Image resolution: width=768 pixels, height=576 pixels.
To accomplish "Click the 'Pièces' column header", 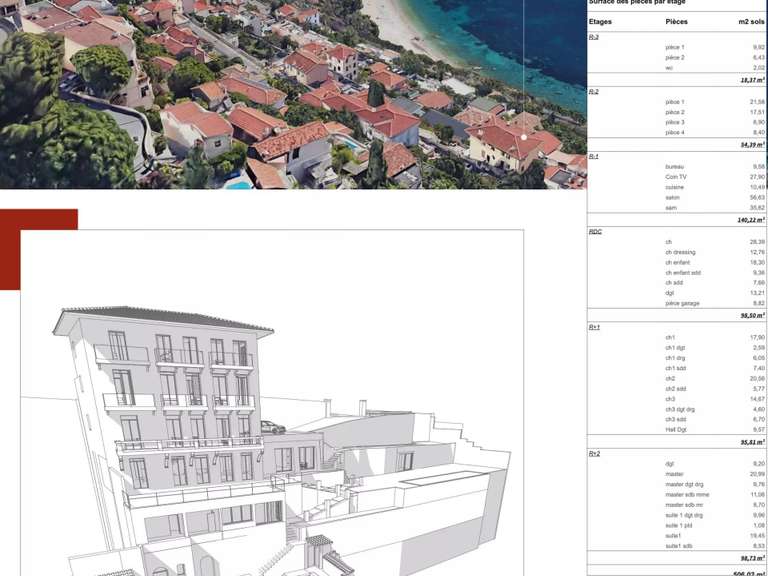I will [x=676, y=22].
